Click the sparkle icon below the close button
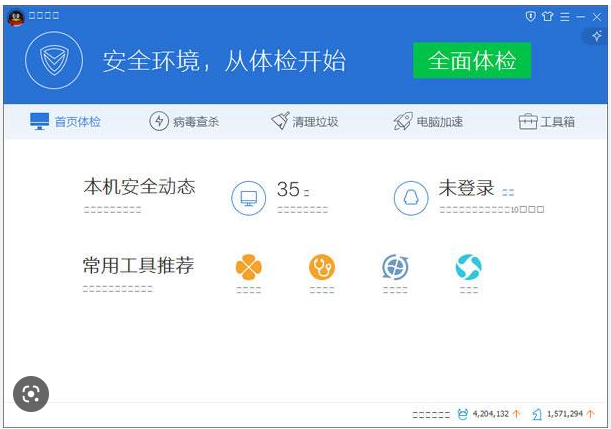 (x=597, y=36)
